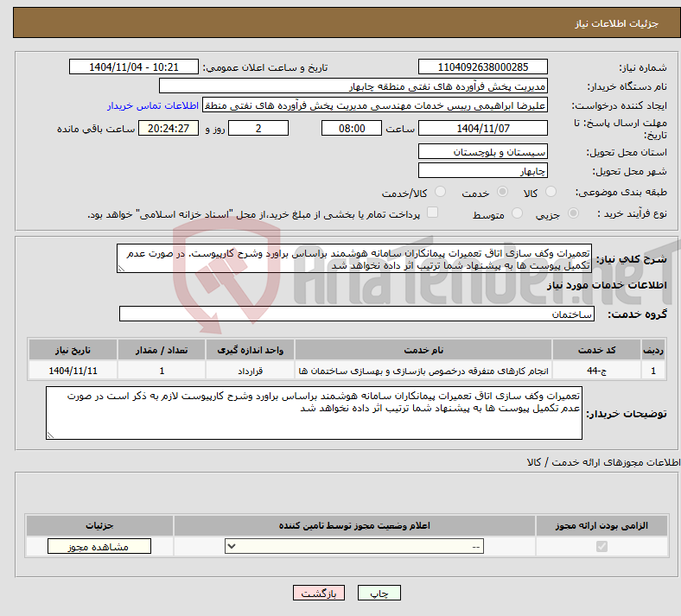
Task: Click service code cell ج-44
Action: click(597, 371)
